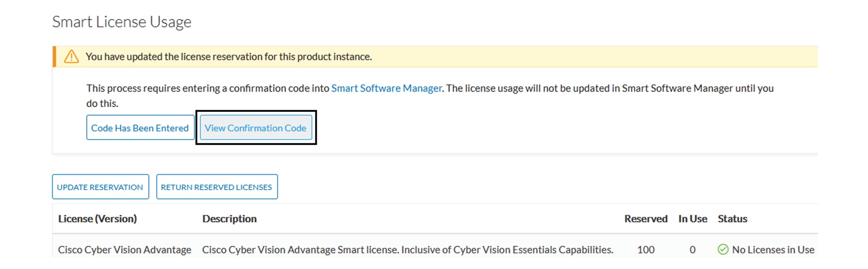This screenshot has height=269, width=868.
Task: Click the Reserved column header
Action: pos(646,219)
